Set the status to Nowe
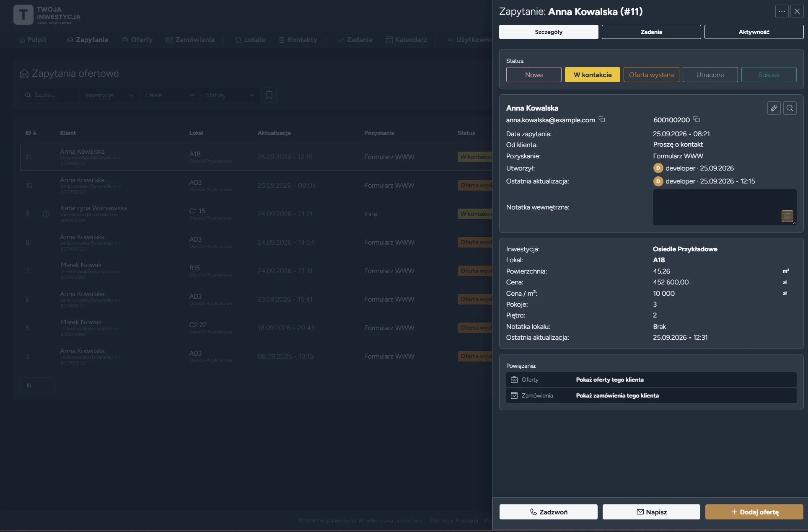 (534, 75)
